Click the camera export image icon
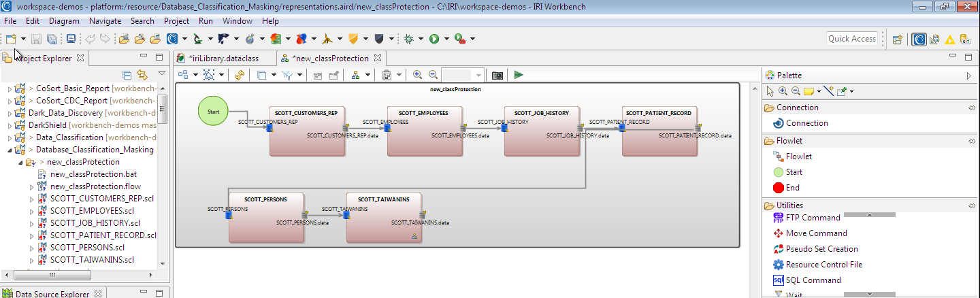This screenshot has height=298, width=980. (x=497, y=75)
